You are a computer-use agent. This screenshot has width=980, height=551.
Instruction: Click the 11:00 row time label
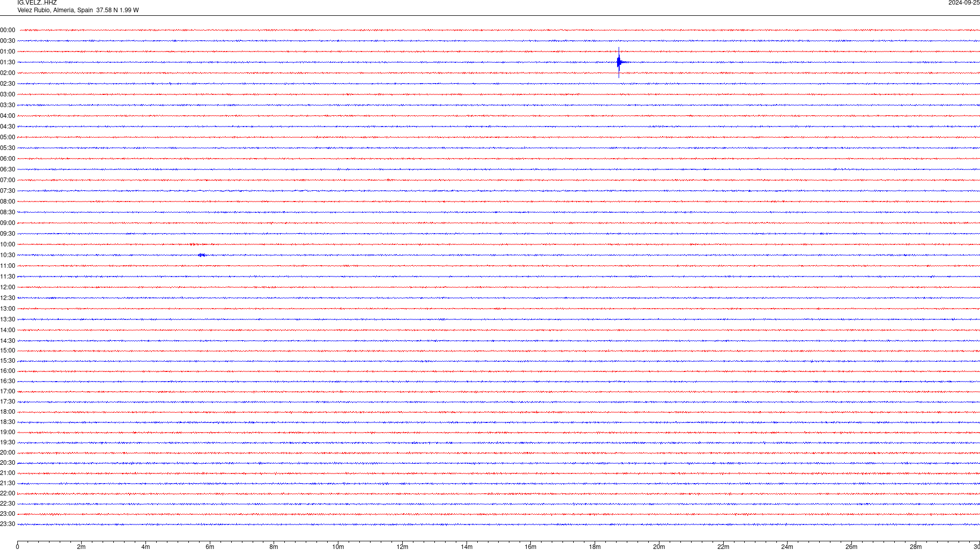pos(8,266)
